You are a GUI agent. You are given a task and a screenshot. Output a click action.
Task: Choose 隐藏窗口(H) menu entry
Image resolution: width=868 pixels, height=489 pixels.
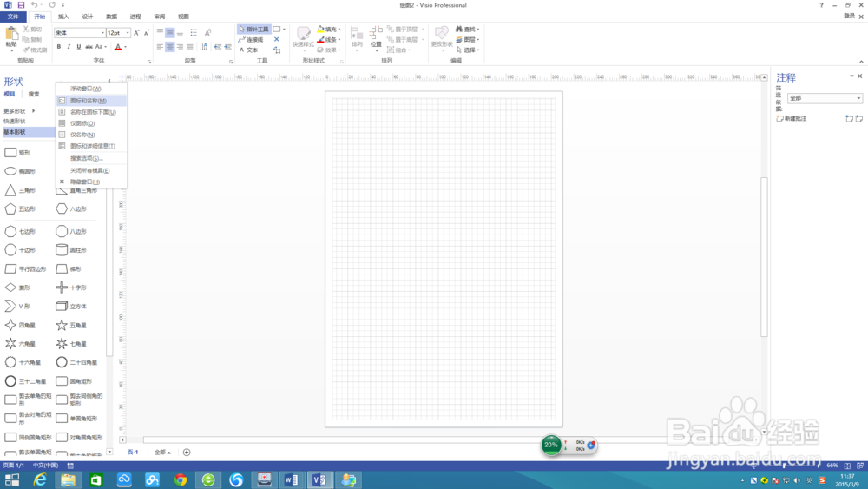[91, 182]
